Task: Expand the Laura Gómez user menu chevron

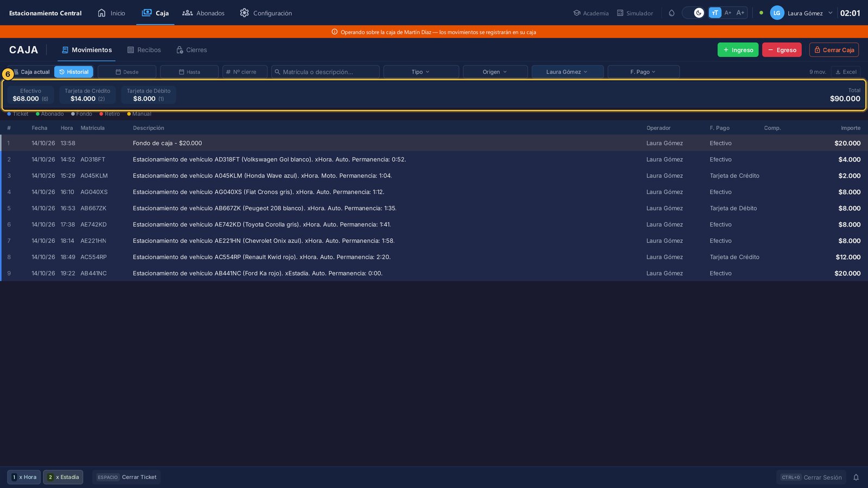Action: [830, 13]
